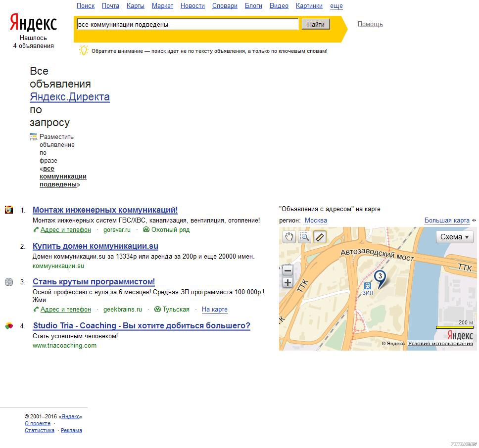Open ad Купить домен коммуникации.su
Viewport: 479px width, 448px height.
point(96,246)
